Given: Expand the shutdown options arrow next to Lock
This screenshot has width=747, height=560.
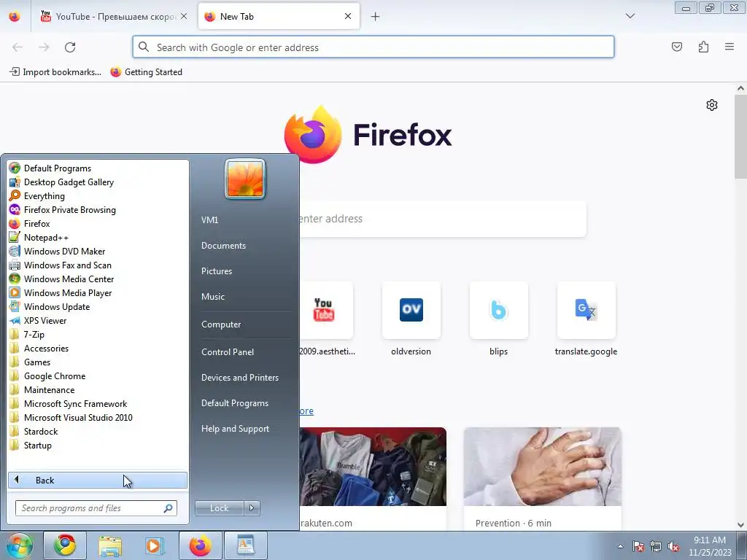Looking at the screenshot, I should click(x=252, y=508).
